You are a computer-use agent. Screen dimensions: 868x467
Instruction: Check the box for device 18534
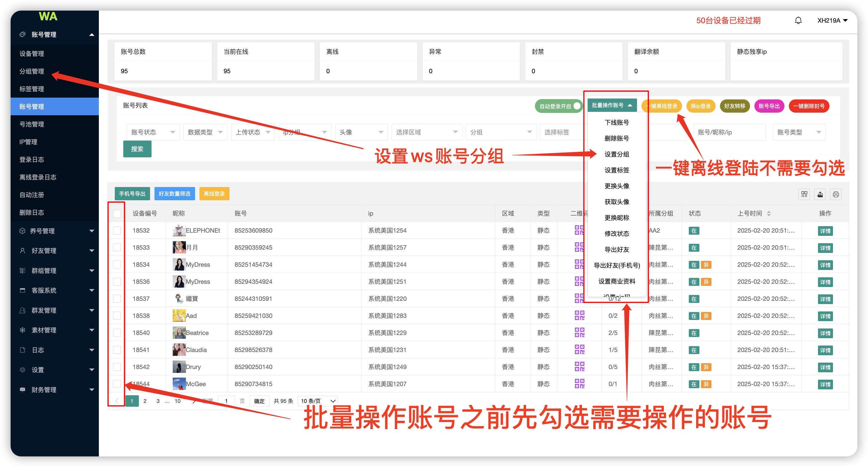pos(117,264)
